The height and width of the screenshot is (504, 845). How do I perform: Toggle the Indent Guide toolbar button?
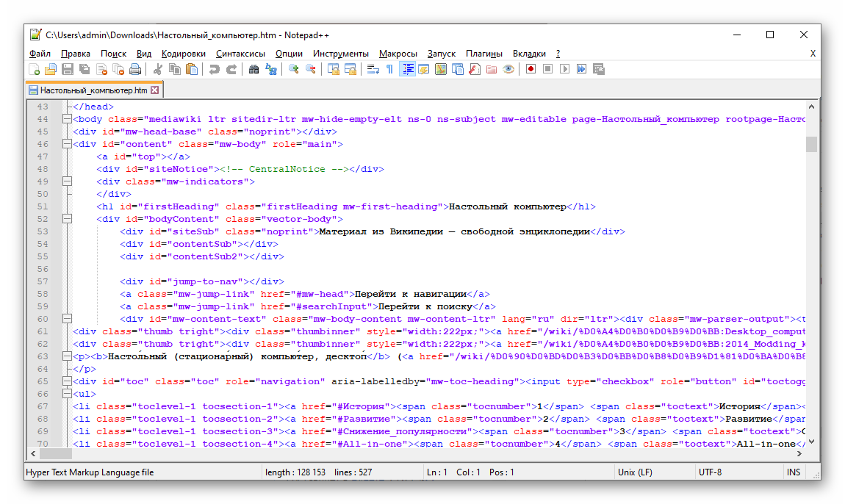tap(407, 70)
